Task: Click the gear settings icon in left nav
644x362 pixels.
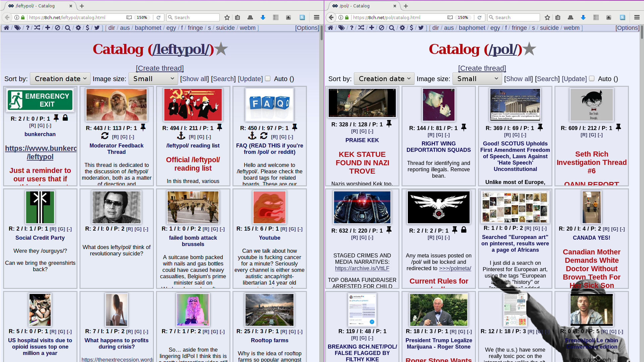Action: [x=78, y=28]
